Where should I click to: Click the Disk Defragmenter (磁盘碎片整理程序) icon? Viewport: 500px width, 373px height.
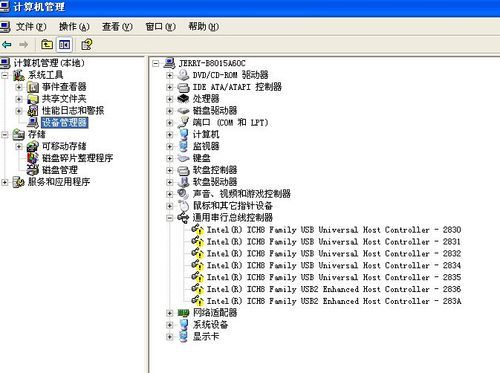pos(33,158)
